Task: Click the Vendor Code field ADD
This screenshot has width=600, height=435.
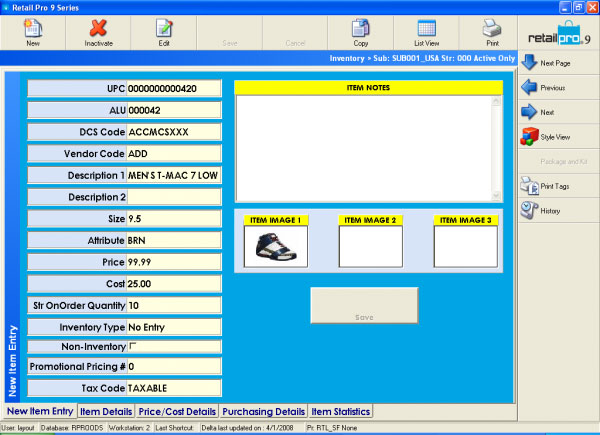Action: [x=174, y=153]
